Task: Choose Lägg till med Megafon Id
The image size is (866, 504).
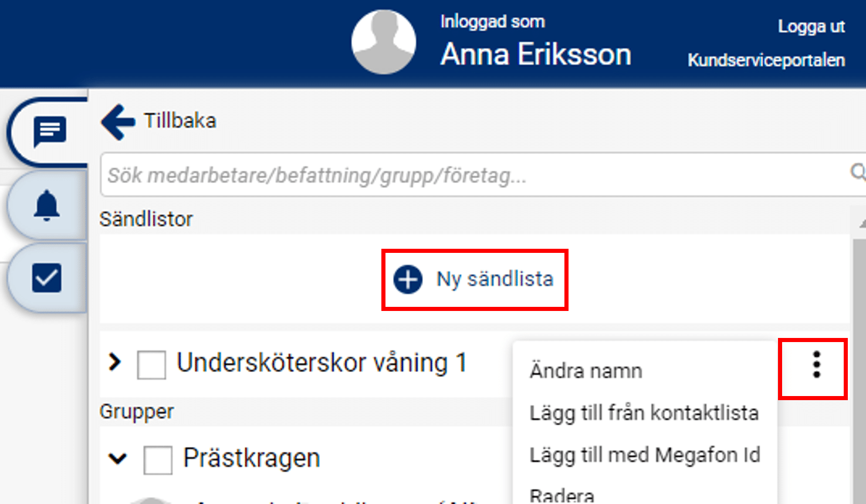Action: tap(644, 455)
